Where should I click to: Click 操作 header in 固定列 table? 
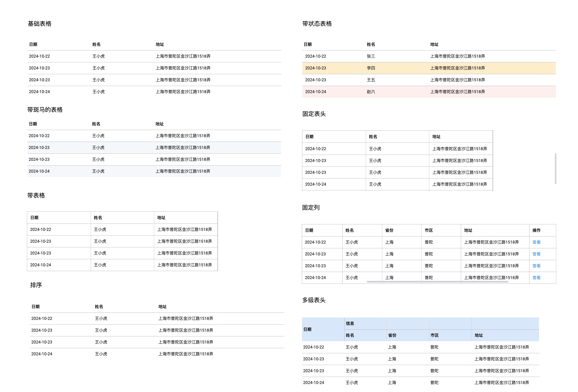coord(536,230)
